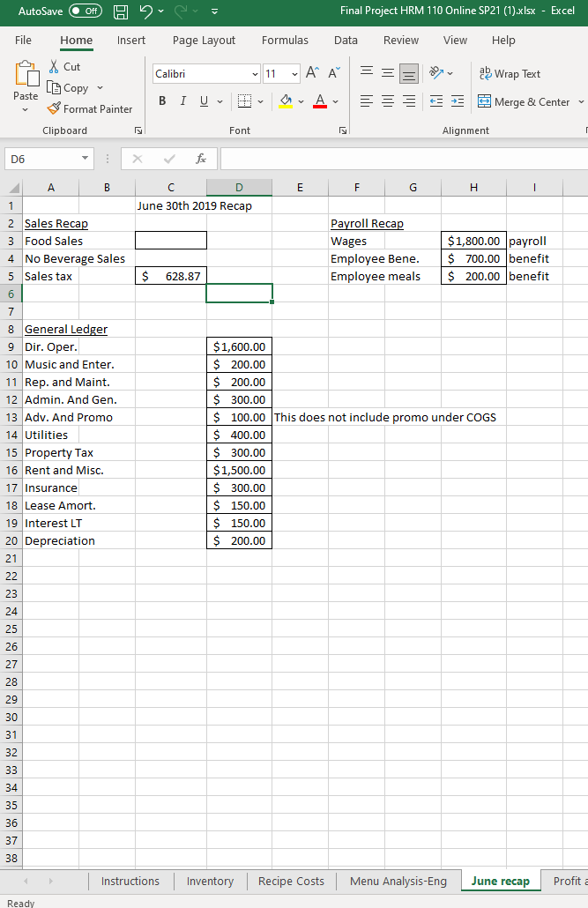The width and height of the screenshot is (588, 908).
Task: Click Merge & Center
Action: click(x=525, y=102)
